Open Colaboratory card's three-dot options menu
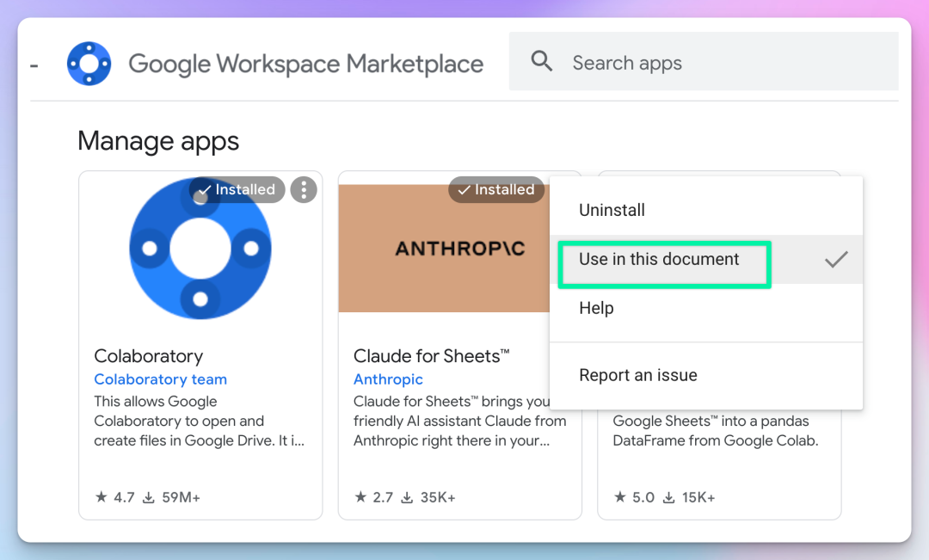The height and width of the screenshot is (560, 929). click(304, 190)
